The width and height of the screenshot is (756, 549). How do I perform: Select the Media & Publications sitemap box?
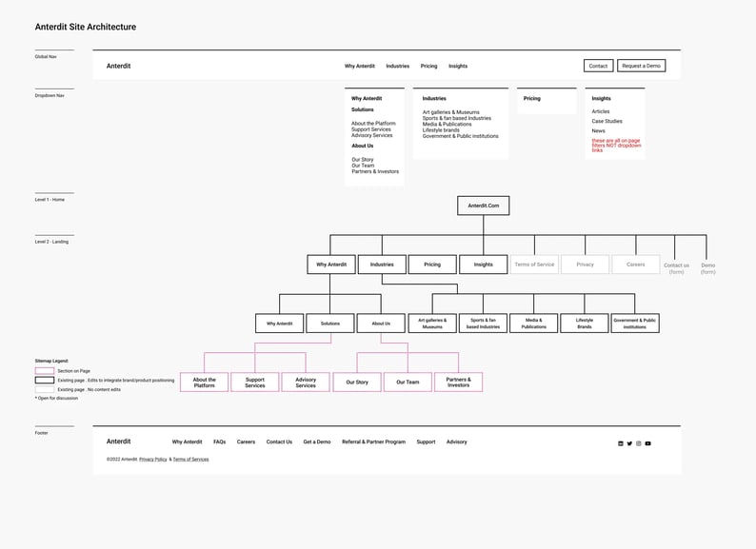(x=534, y=324)
